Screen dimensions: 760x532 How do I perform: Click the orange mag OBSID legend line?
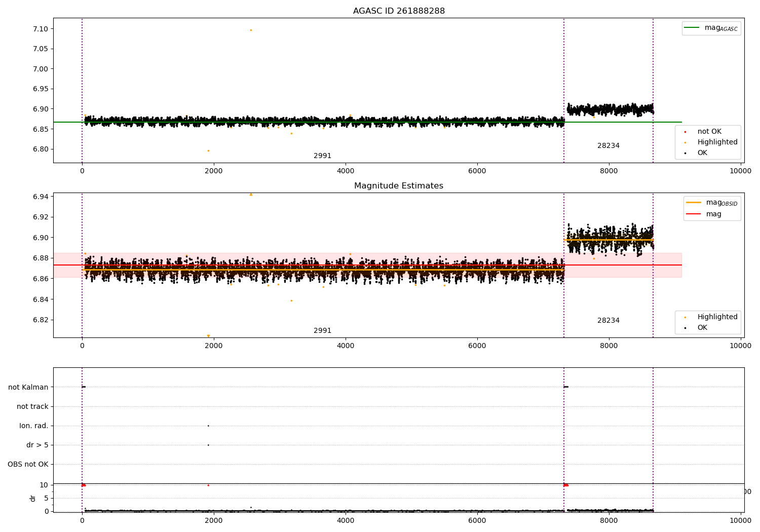tap(694, 203)
